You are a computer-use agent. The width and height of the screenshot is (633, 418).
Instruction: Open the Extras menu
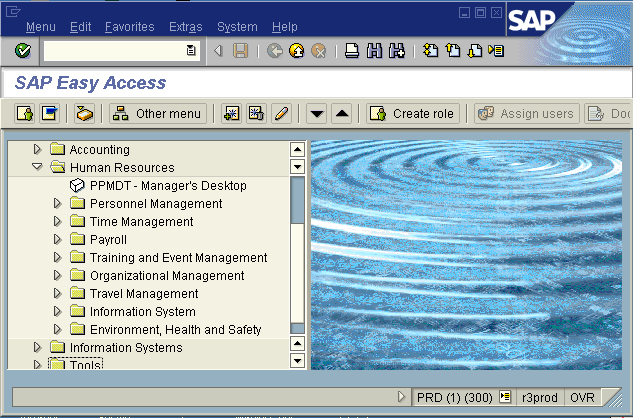(x=184, y=27)
